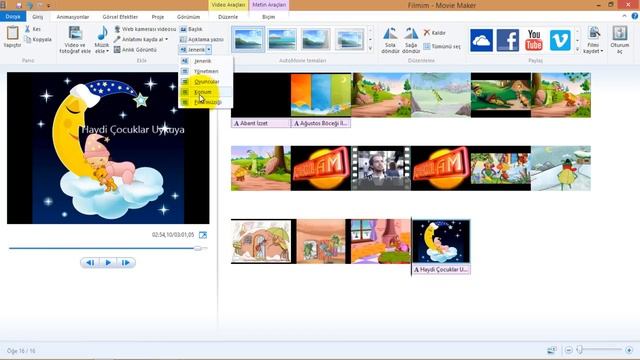Add Açıklama yazısı caption
The height and width of the screenshot is (360, 640).
tap(202, 39)
